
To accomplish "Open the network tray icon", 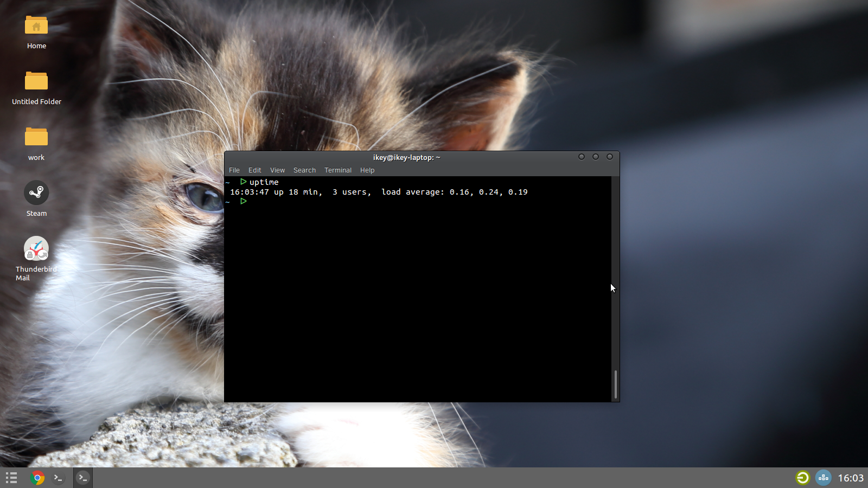I will point(823,477).
